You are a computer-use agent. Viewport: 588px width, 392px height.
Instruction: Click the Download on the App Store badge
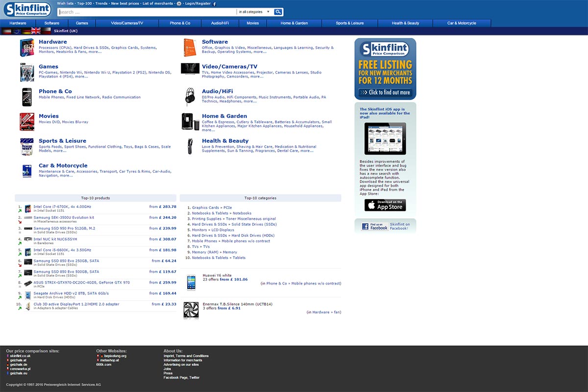(x=385, y=205)
